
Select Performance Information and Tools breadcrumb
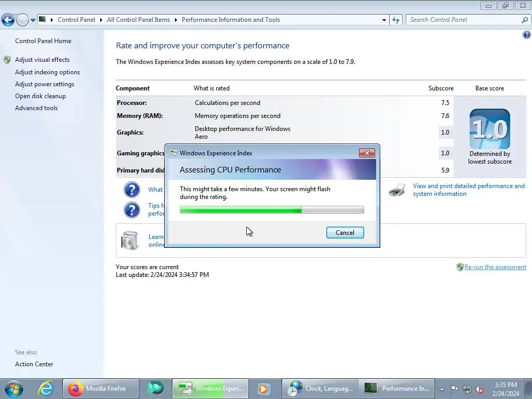[231, 20]
